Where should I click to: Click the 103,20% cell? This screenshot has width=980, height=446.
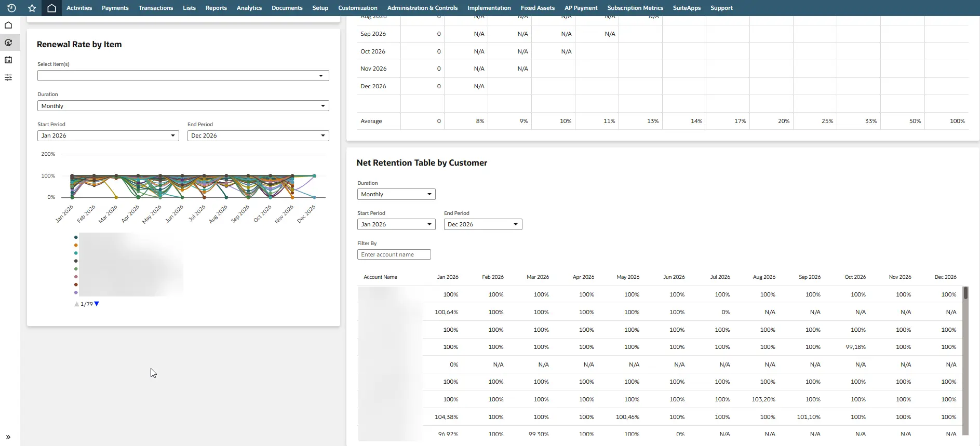point(763,399)
